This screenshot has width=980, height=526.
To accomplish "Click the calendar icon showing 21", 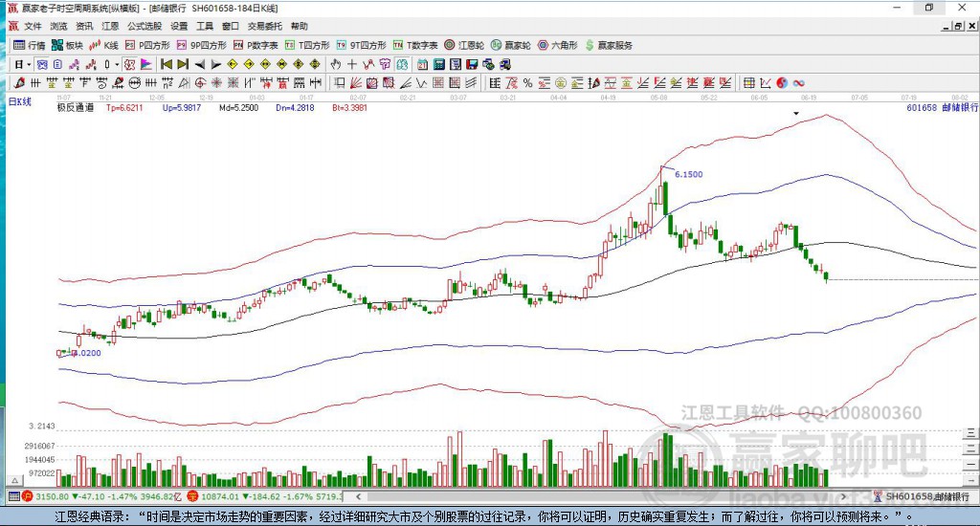I will [422, 64].
